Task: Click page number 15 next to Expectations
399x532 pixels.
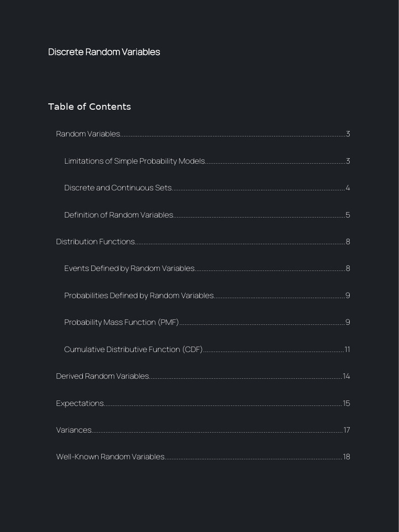Action: 346,403
